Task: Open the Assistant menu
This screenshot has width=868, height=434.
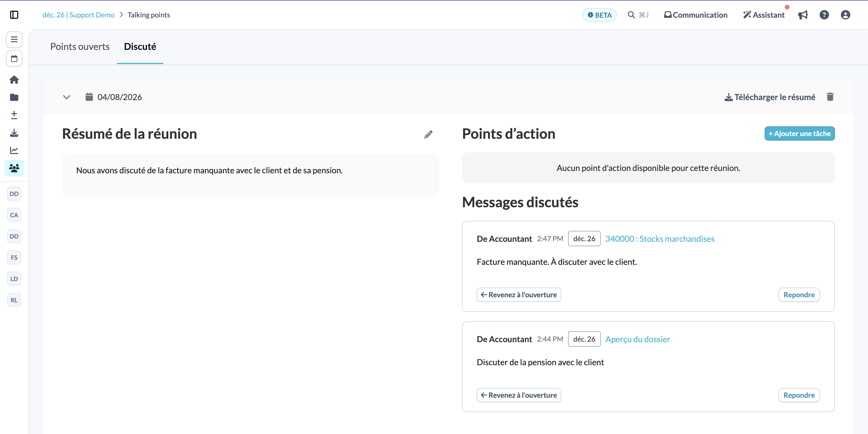Action: tap(764, 15)
